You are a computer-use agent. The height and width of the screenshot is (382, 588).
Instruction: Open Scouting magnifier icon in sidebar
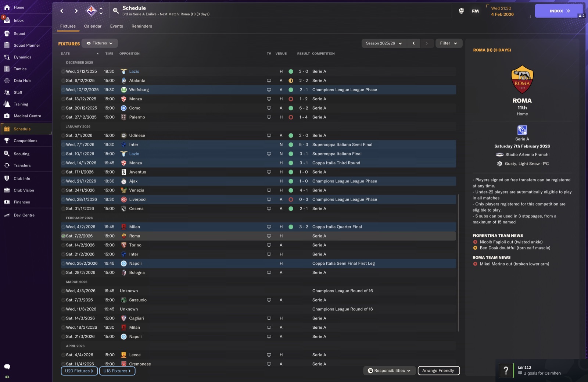(7, 154)
